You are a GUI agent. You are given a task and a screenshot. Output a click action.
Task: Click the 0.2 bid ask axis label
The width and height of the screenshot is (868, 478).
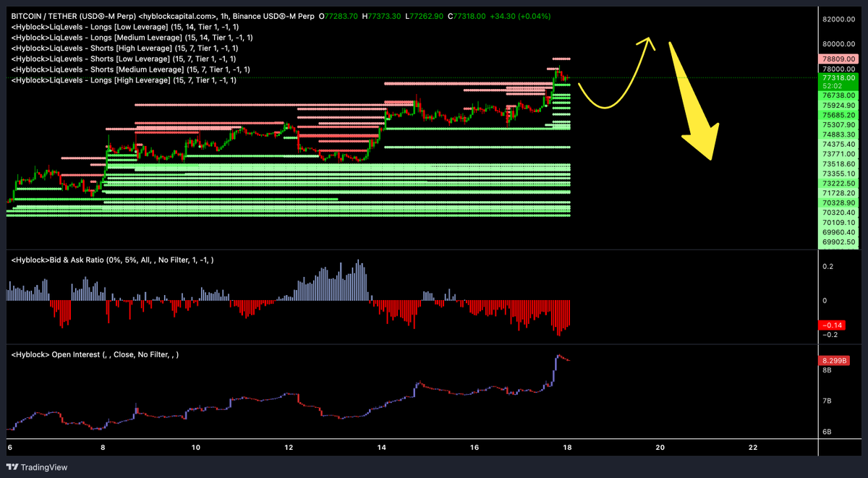827,266
